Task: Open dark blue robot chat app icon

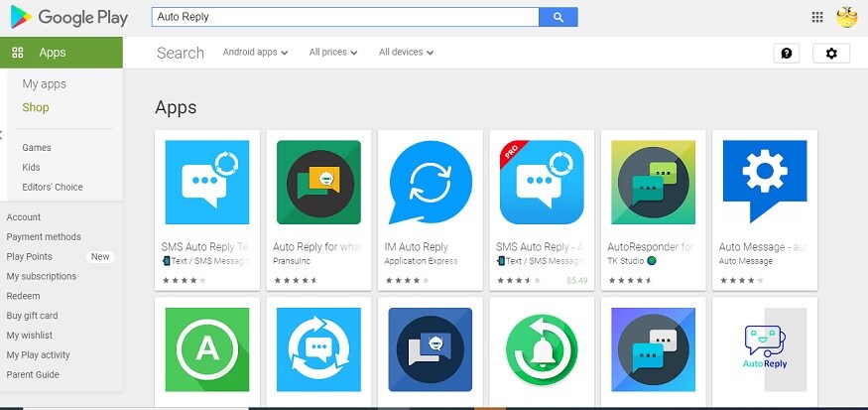Action: 431,349
